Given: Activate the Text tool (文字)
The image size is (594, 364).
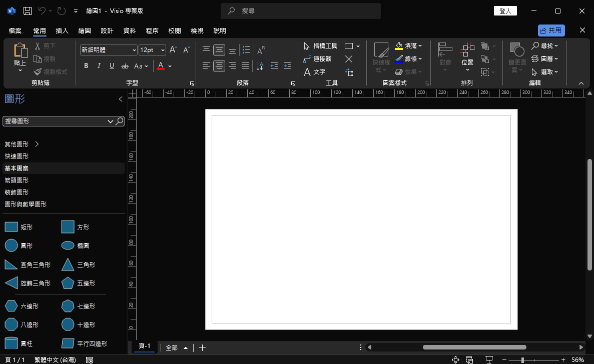Looking at the screenshot, I should point(314,72).
